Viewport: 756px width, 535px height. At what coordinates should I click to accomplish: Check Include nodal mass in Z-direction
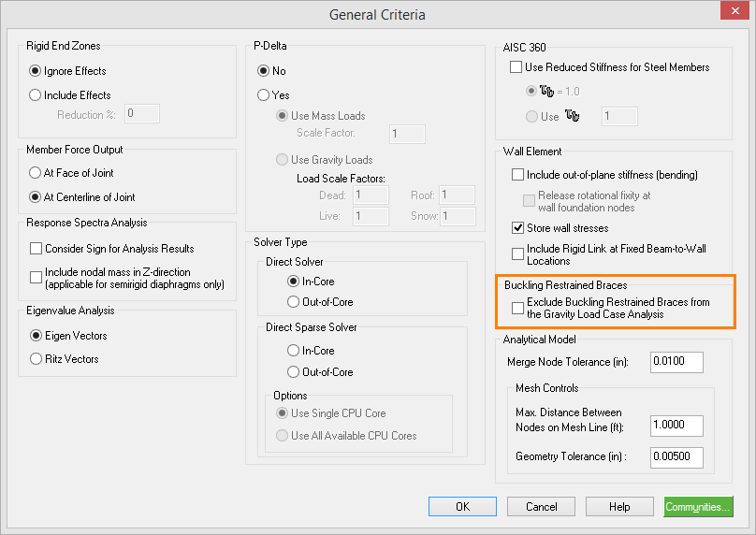(x=36, y=272)
